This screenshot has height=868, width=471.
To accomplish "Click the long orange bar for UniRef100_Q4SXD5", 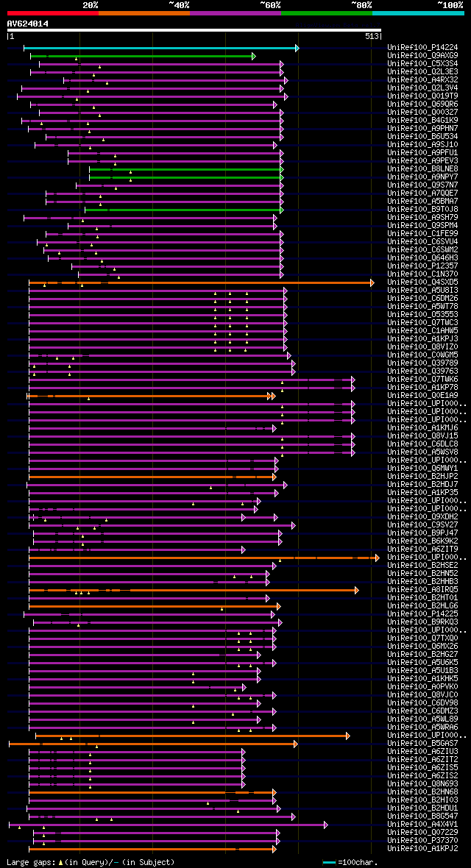I will (201, 283).
